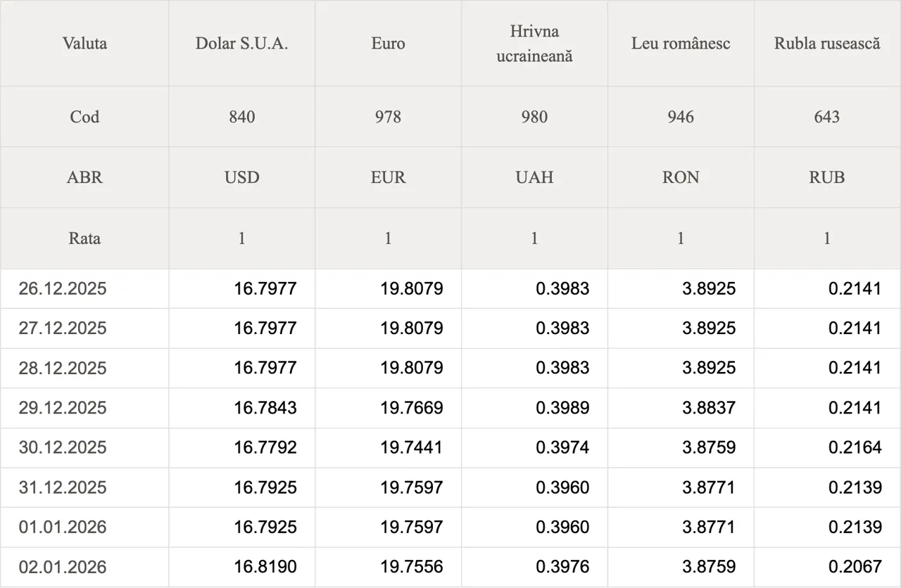Viewport: 901px width, 588px height.
Task: Select the currency code 643 cell
Action: (x=827, y=117)
